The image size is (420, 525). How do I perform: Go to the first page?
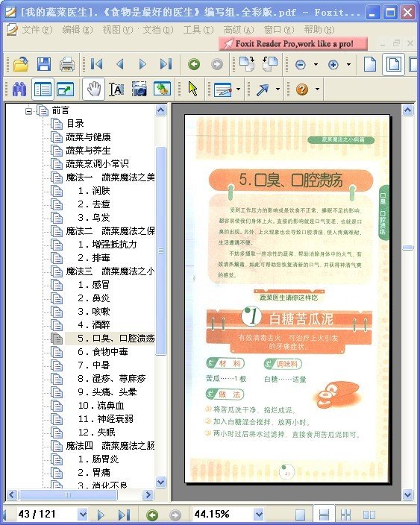click(96, 64)
